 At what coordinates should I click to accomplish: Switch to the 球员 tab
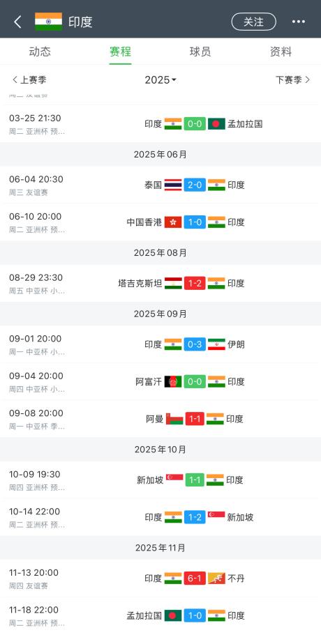tap(200, 52)
